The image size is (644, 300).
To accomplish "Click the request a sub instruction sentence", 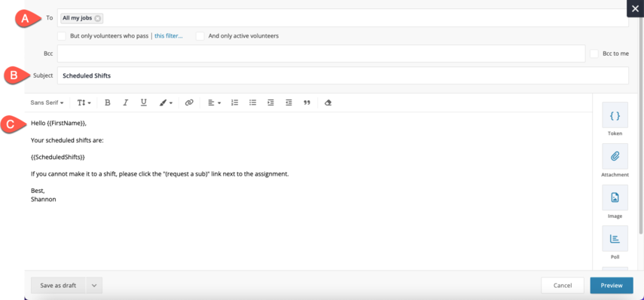I will pyautogui.click(x=160, y=174).
